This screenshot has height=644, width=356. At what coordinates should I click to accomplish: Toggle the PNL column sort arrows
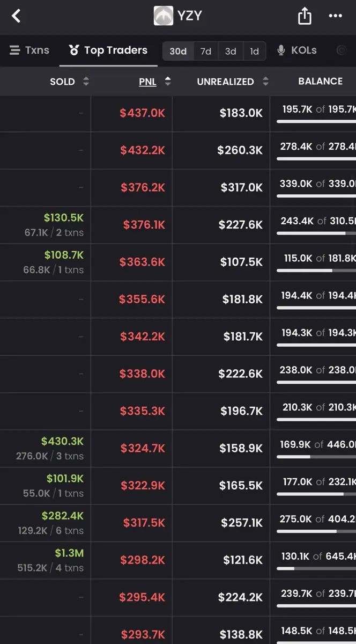click(x=168, y=82)
